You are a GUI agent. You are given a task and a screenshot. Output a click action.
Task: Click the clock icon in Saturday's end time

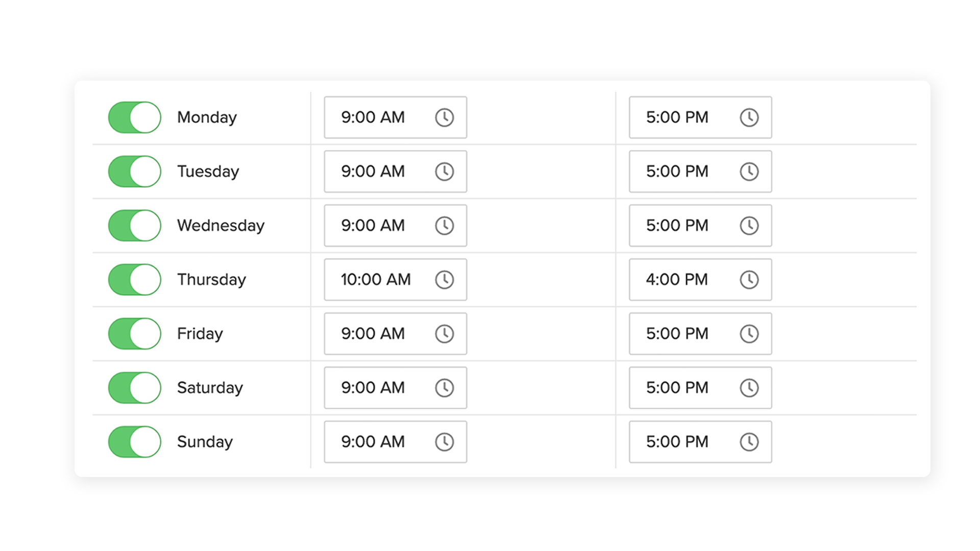tap(749, 388)
